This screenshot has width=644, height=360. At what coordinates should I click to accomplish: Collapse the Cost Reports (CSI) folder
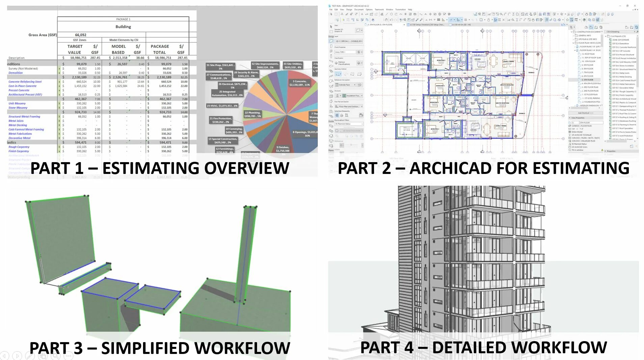tap(606, 36)
